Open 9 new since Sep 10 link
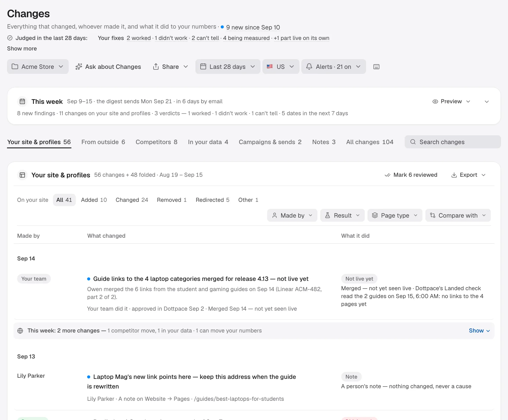The image size is (508, 420). click(x=253, y=27)
